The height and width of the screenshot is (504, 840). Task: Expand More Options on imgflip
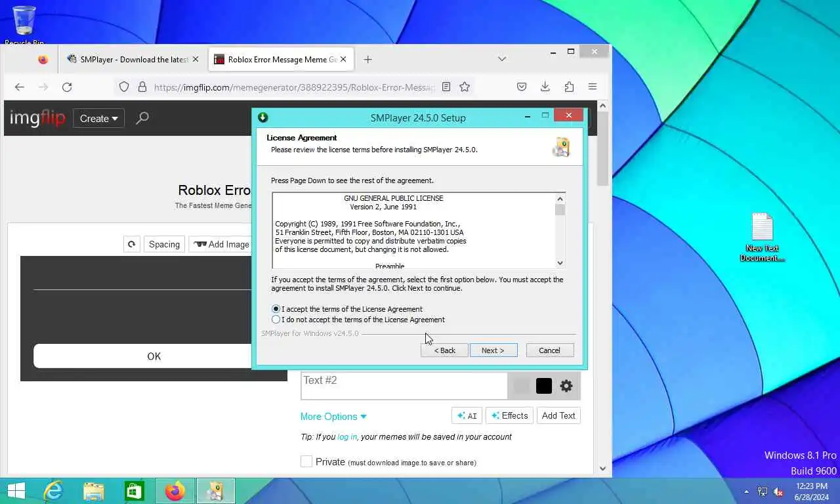(333, 416)
